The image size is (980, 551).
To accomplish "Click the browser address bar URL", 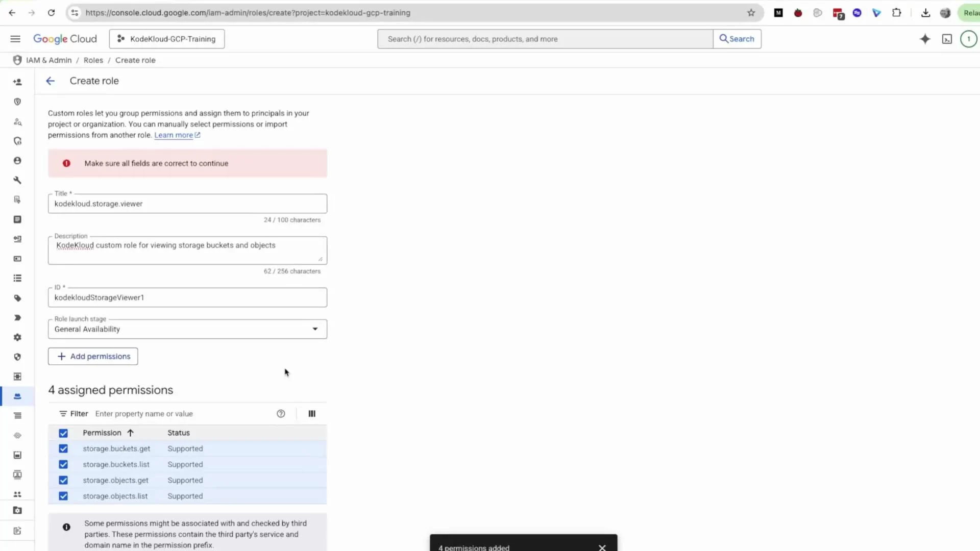I will tap(248, 13).
